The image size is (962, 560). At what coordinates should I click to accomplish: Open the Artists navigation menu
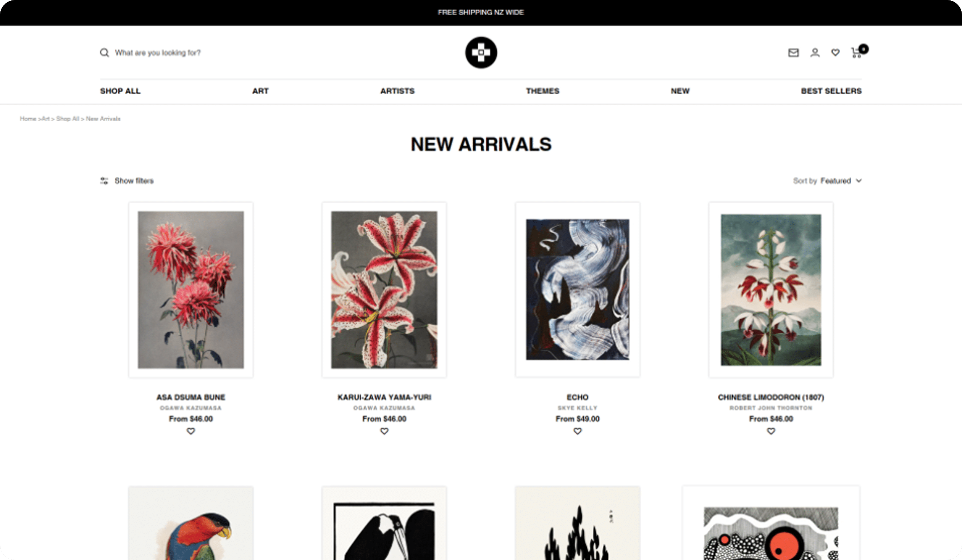point(397,91)
